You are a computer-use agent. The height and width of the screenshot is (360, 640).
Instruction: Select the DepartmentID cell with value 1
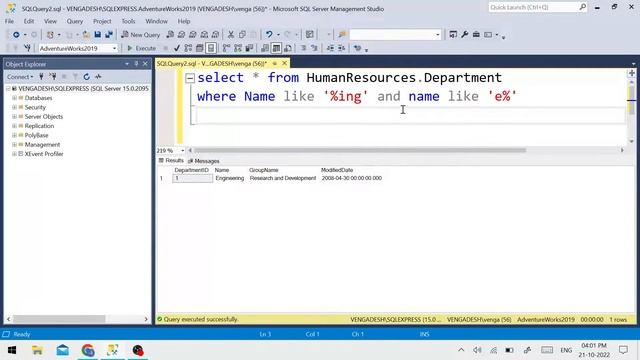192,178
